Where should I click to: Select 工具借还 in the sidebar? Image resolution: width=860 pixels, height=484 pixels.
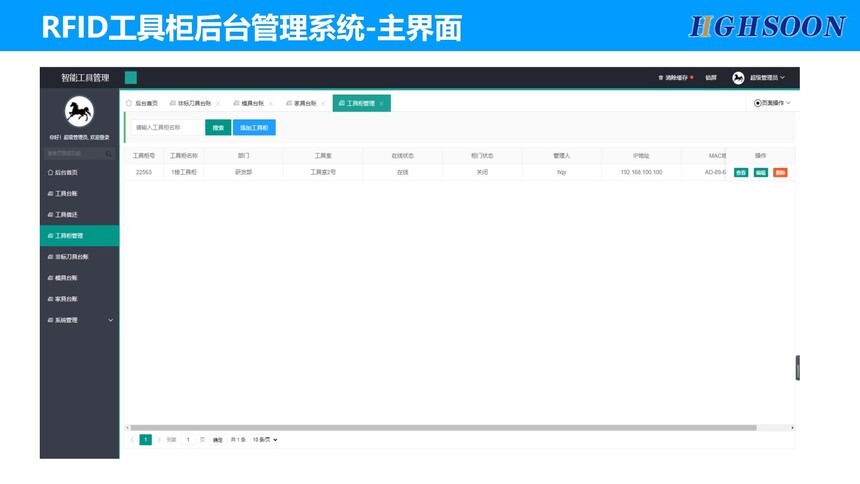coord(66,215)
